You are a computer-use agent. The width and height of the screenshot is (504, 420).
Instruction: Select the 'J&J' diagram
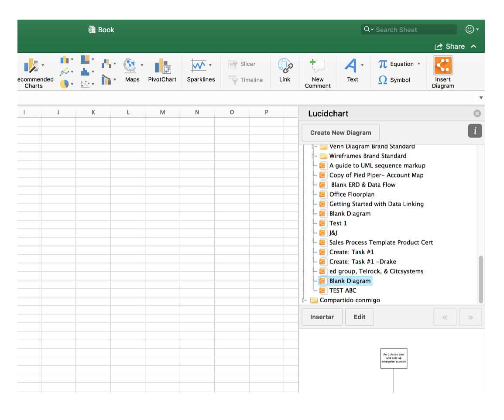(333, 233)
